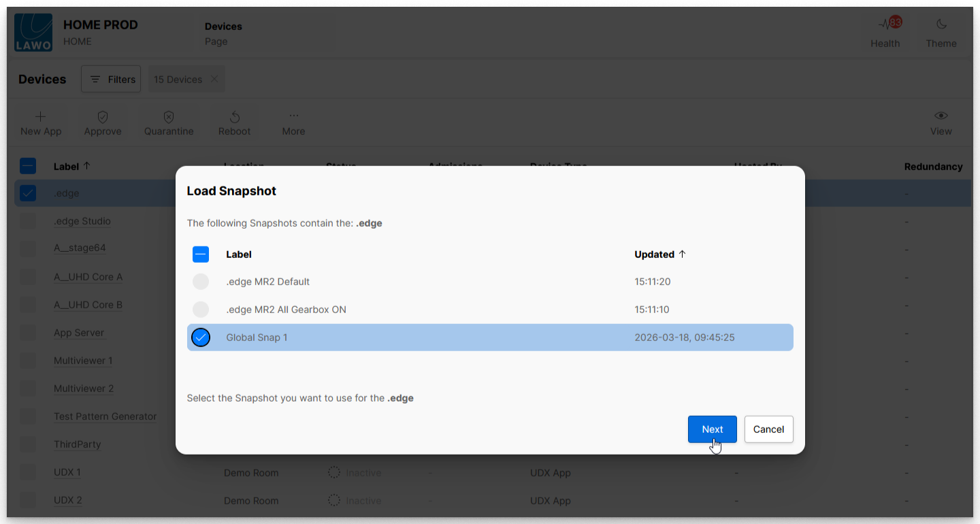
Task: Click the Next button
Action: coord(713,429)
